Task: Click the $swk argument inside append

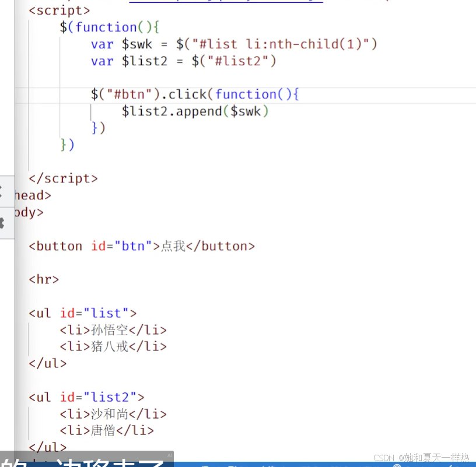Action: pyautogui.click(x=246, y=111)
